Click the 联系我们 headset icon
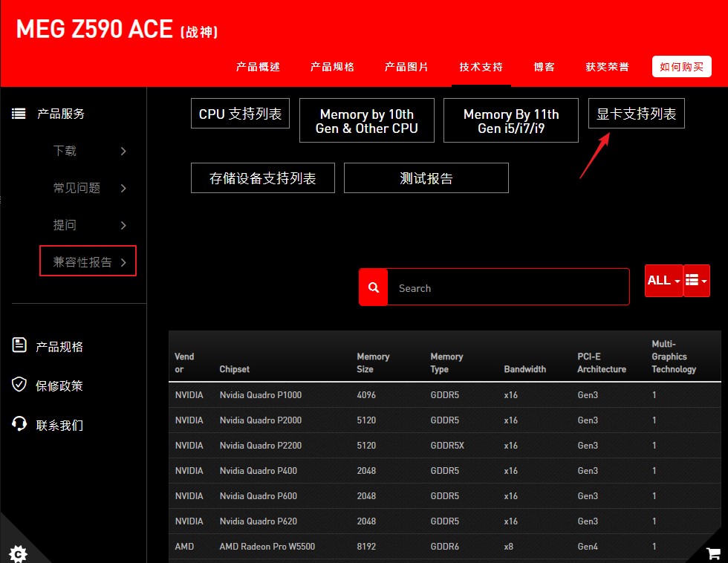This screenshot has height=563, width=728. tap(19, 423)
